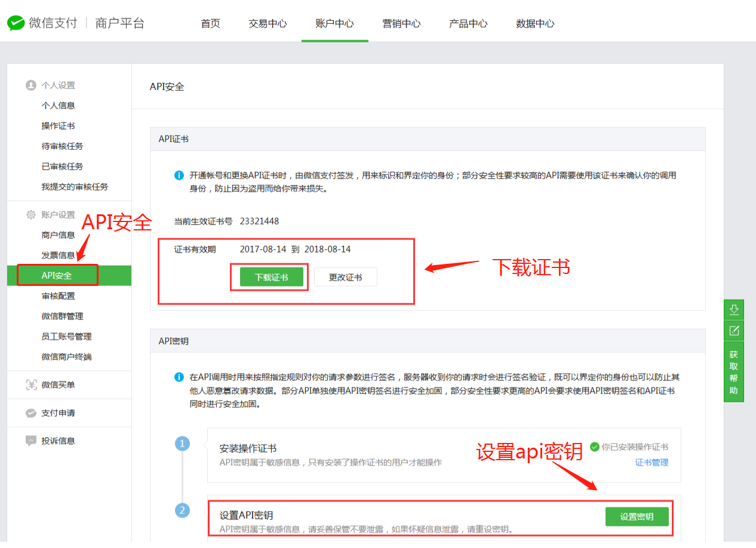756x548 pixels.
Task: Click the API密钥 section header
Action: pyautogui.click(x=173, y=341)
